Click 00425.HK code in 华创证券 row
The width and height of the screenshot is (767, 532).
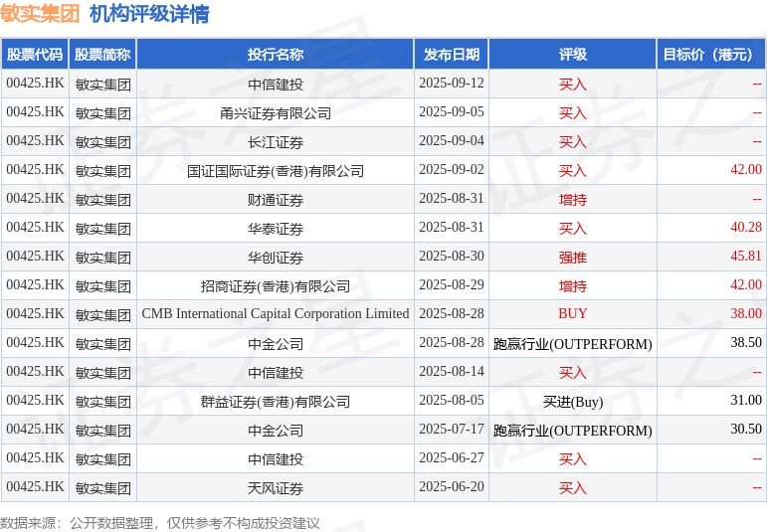click(35, 256)
